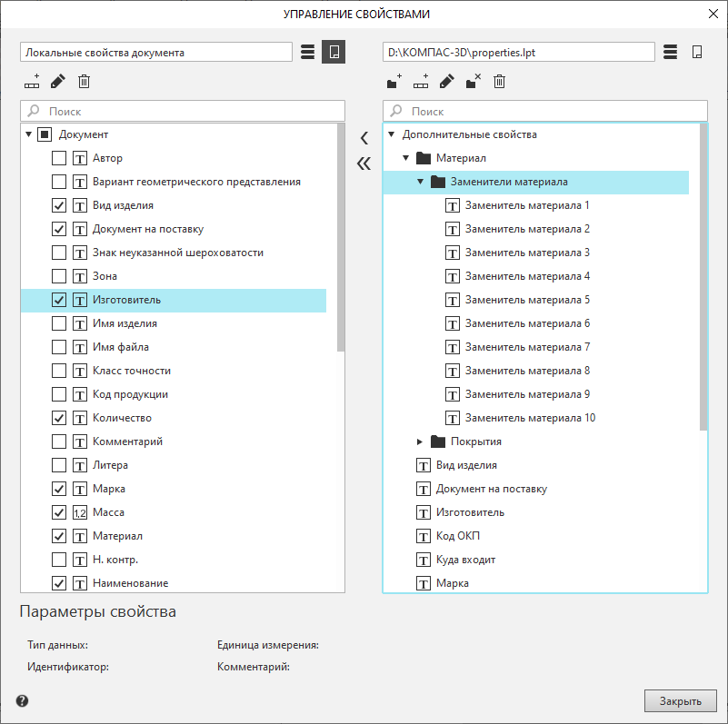This screenshot has width=728, height=724.
Task: Click the right panel trash delete icon
Action: [x=499, y=82]
